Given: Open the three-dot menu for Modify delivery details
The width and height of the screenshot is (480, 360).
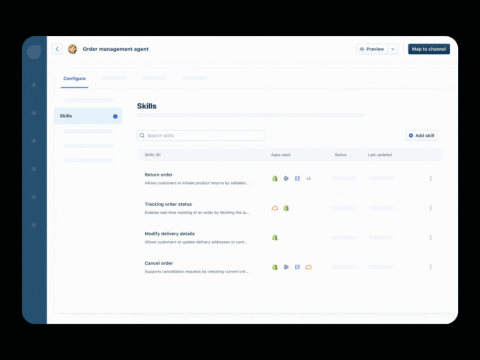Looking at the screenshot, I should (x=431, y=237).
